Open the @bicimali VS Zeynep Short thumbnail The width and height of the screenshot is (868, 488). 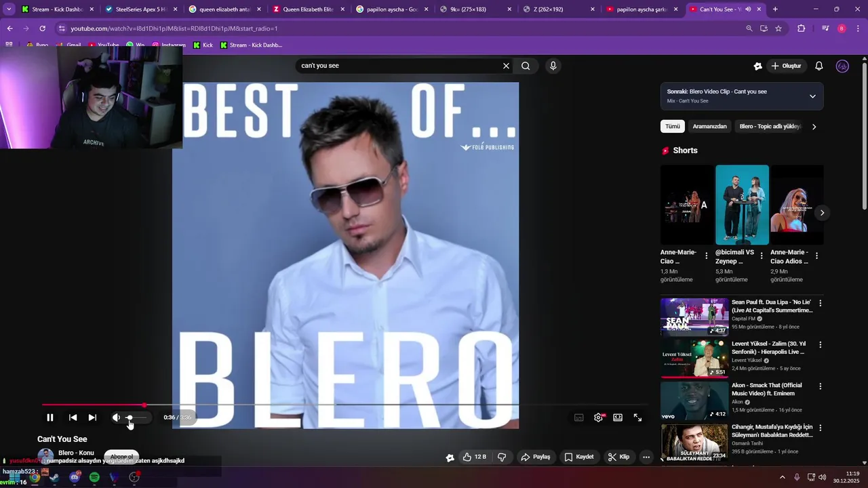[742, 205]
